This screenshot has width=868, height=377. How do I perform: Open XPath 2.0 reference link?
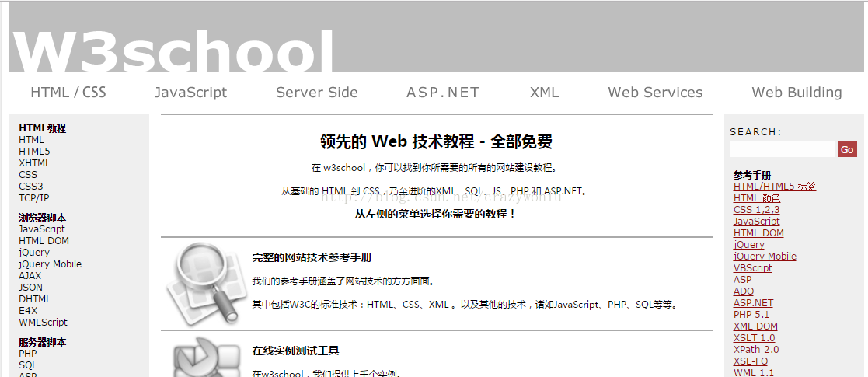pos(755,349)
